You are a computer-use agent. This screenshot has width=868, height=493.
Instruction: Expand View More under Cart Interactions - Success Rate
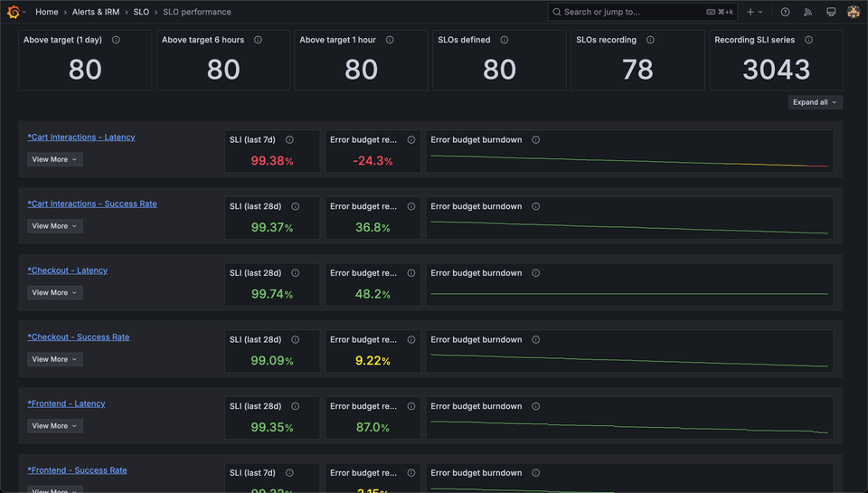(x=55, y=226)
